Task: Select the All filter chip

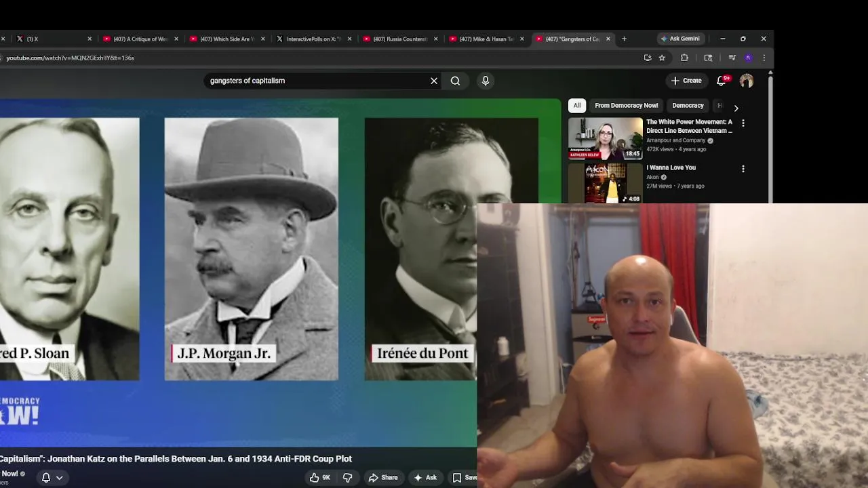Action: pyautogui.click(x=577, y=106)
